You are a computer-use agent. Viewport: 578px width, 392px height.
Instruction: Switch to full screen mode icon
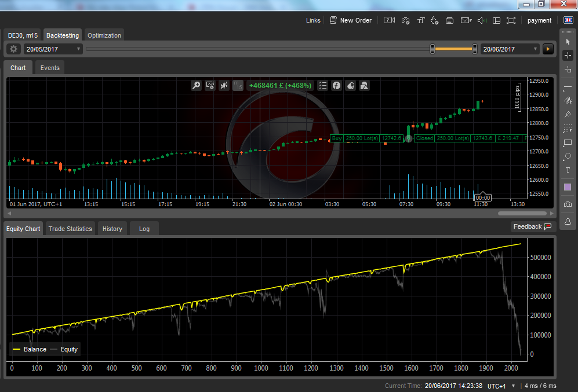point(511,21)
